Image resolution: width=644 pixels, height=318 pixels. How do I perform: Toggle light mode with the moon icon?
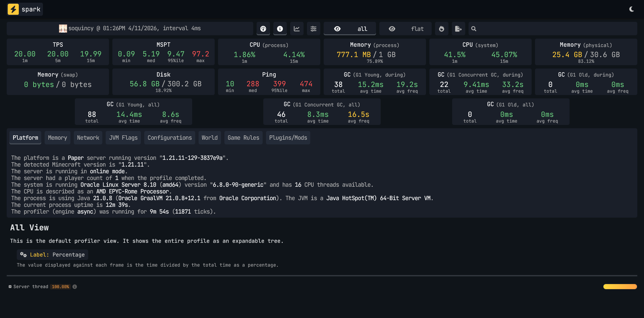[x=632, y=9]
